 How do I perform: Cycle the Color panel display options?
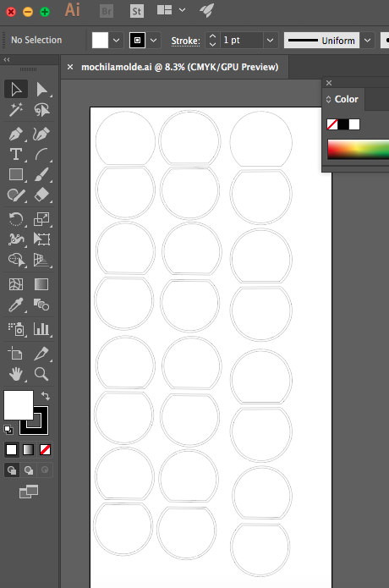328,99
